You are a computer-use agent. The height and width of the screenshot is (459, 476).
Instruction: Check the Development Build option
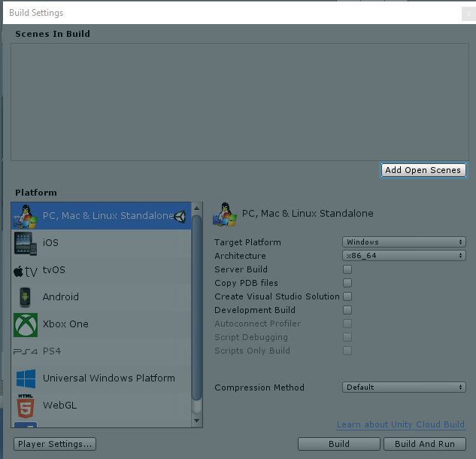347,310
